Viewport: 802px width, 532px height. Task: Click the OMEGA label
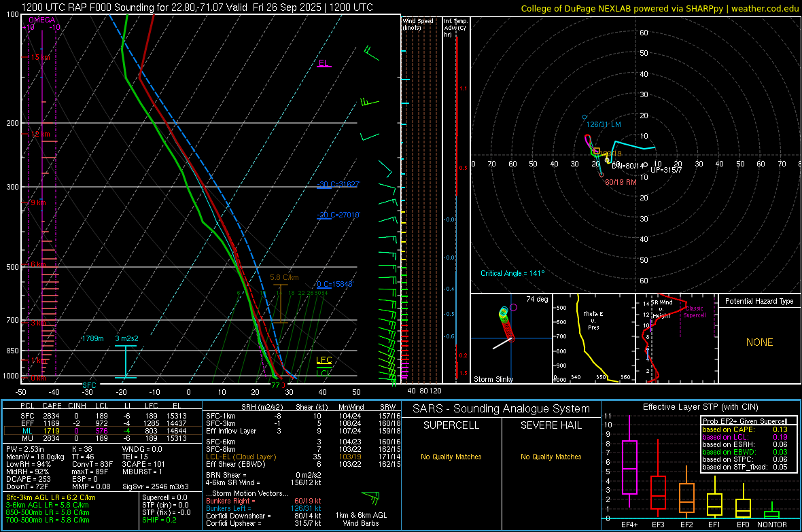click(x=42, y=20)
